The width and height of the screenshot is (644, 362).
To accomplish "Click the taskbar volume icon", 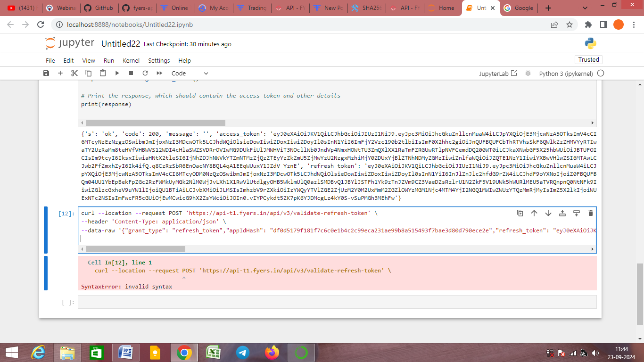I will 595,353.
